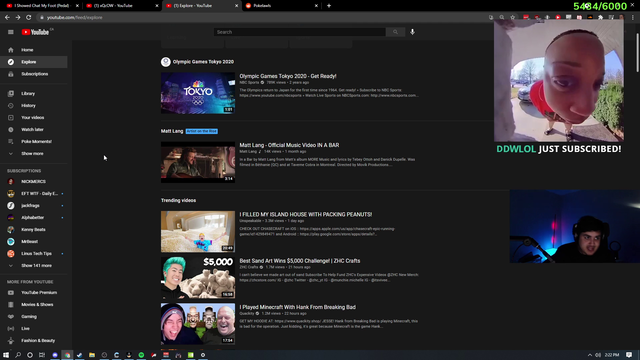Open the Watch later playlist
Screen dimensions: 640x360
click(34, 129)
